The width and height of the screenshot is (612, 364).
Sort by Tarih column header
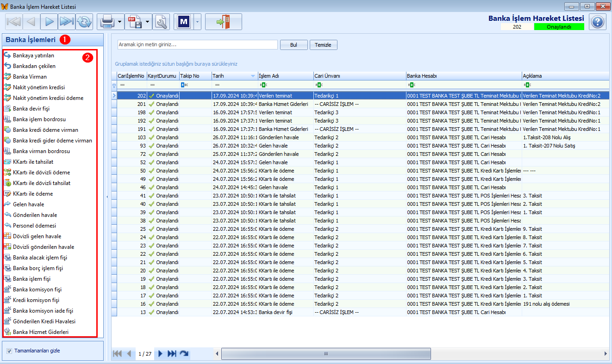[x=234, y=76]
